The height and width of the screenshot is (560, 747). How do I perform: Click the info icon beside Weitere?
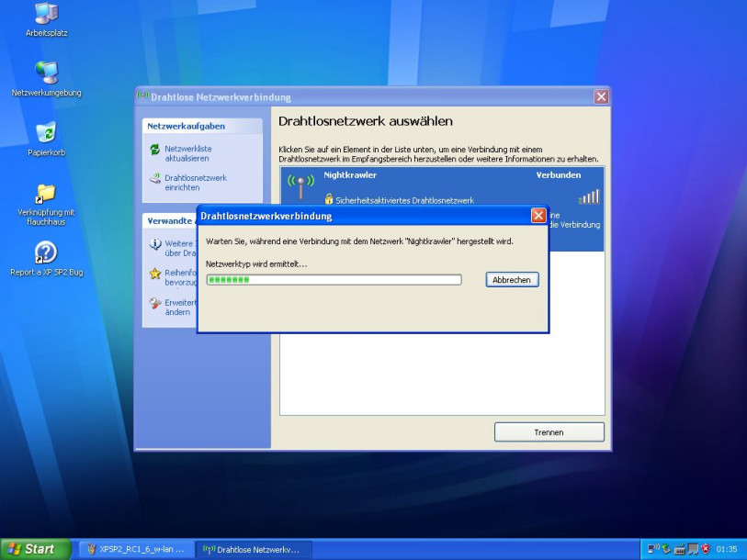tap(154, 244)
